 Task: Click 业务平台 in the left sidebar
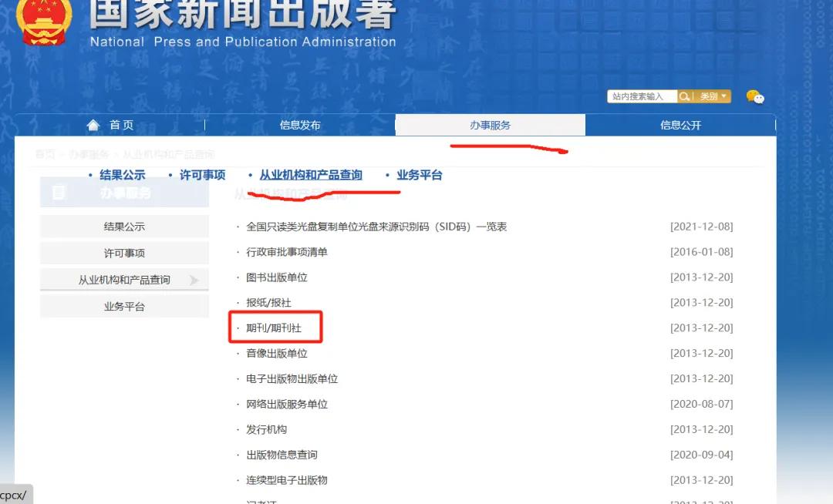click(x=124, y=307)
